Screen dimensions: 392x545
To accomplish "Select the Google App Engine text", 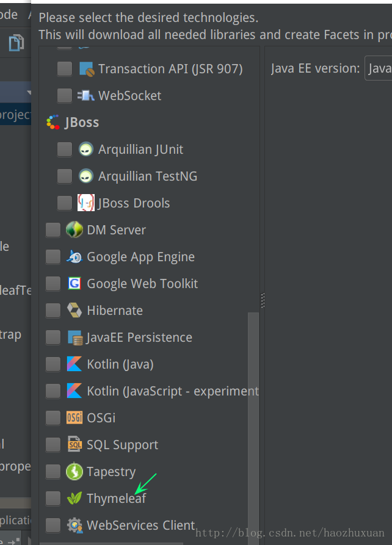I will click(140, 257).
